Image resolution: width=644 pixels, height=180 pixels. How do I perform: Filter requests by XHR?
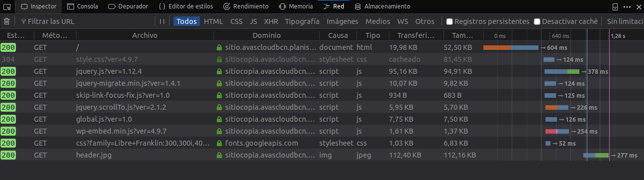271,21
